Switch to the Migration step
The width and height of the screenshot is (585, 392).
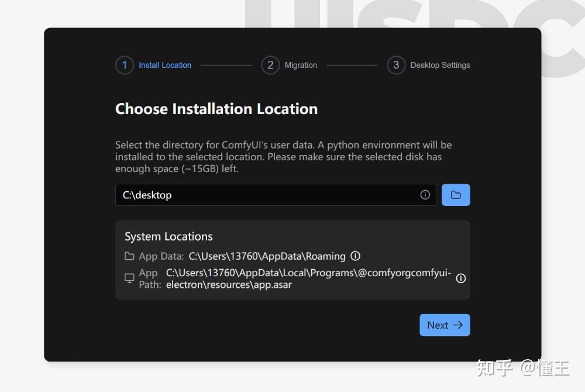coord(301,65)
